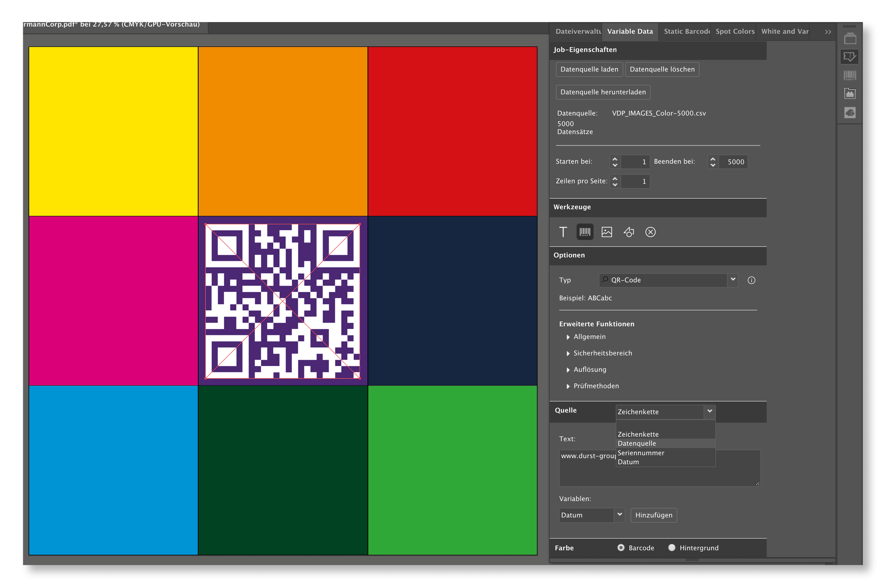Image resolution: width=884 pixels, height=588 pixels.
Task: Click the info icon next to Typ
Action: [751, 280]
